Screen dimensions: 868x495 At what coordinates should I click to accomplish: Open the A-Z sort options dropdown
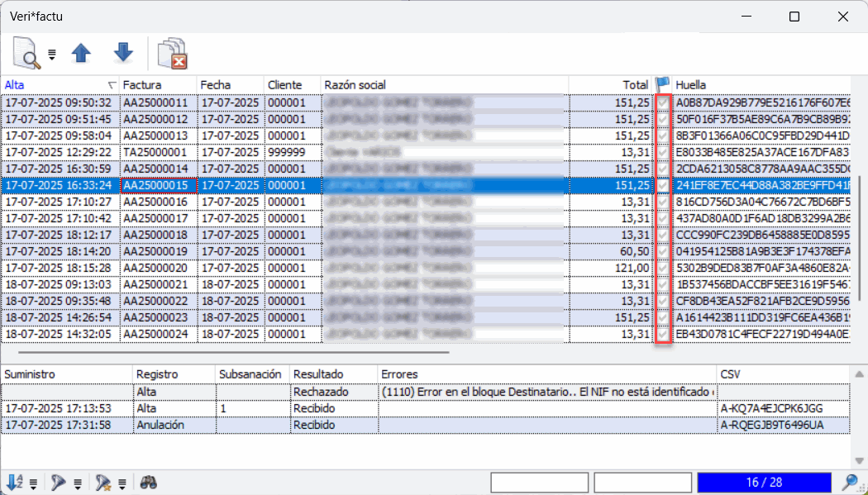33,484
